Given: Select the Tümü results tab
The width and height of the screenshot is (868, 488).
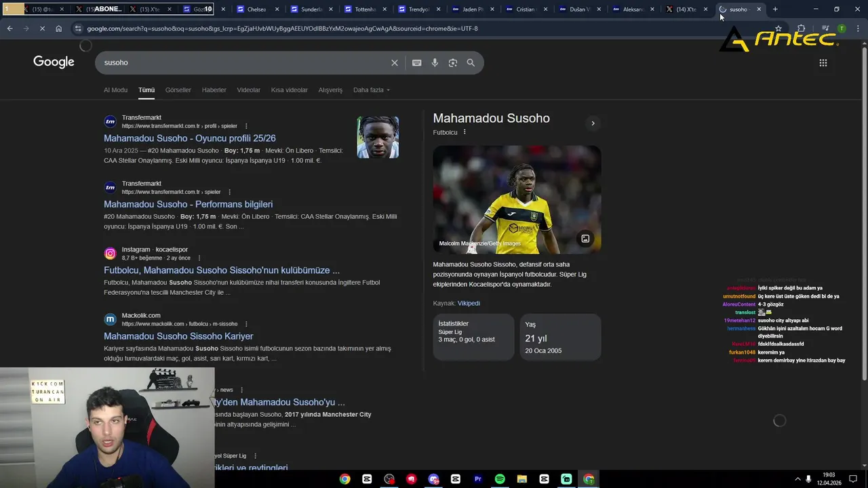Looking at the screenshot, I should (146, 90).
